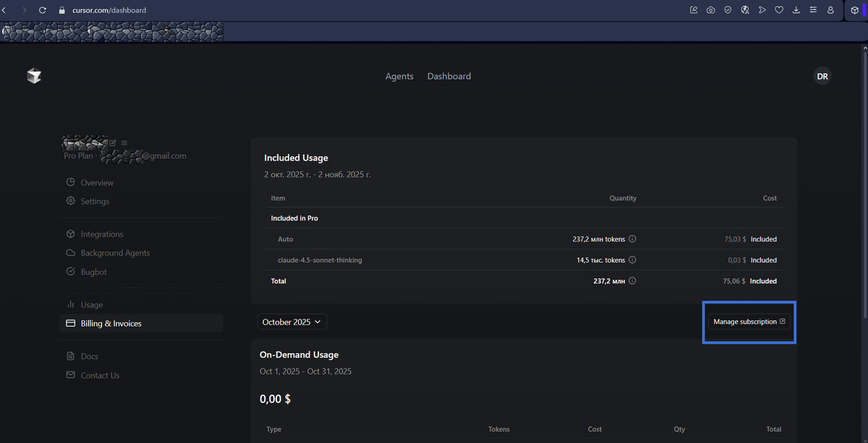Click the 'Included Usage' heading
This screenshot has width=868, height=443.
(296, 158)
